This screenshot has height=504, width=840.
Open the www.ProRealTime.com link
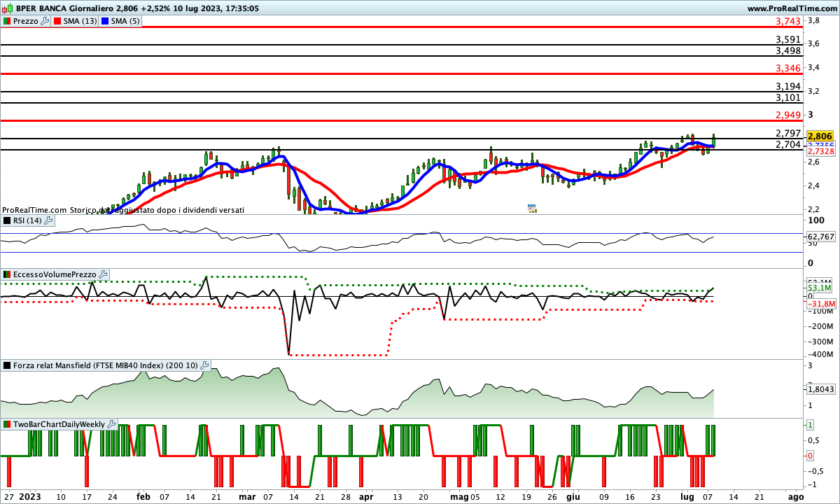[792, 8]
